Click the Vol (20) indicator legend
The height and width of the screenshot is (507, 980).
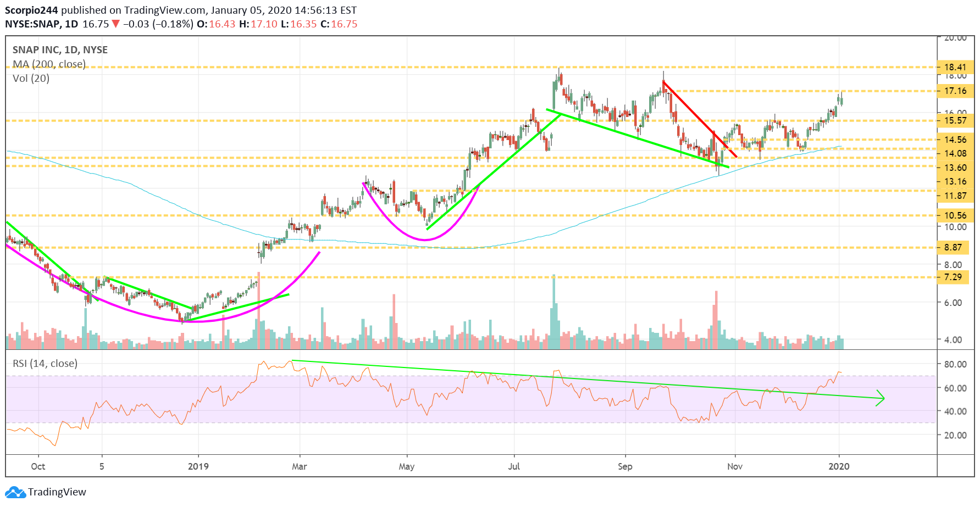[x=31, y=79]
